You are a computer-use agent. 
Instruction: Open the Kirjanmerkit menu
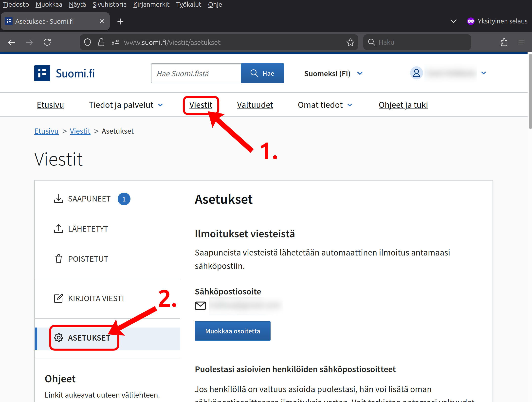pos(151,4)
